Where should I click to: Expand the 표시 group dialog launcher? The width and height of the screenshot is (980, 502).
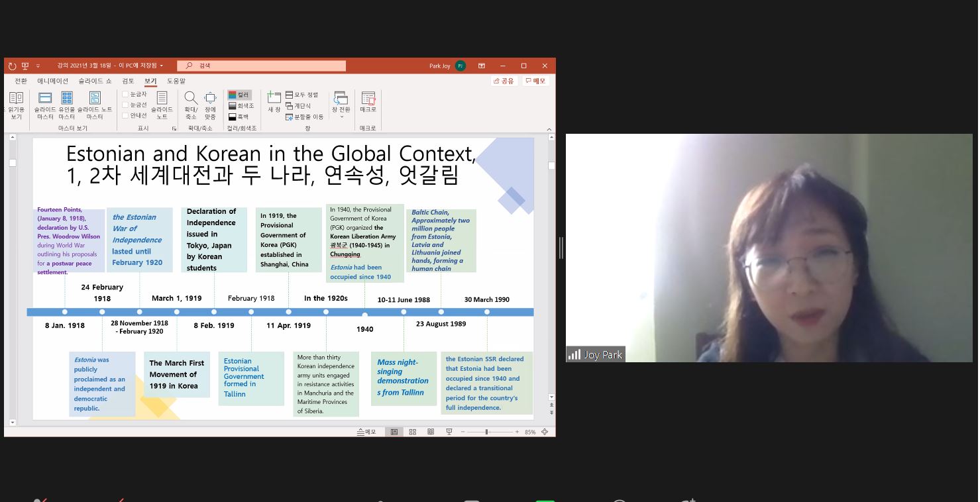174,128
